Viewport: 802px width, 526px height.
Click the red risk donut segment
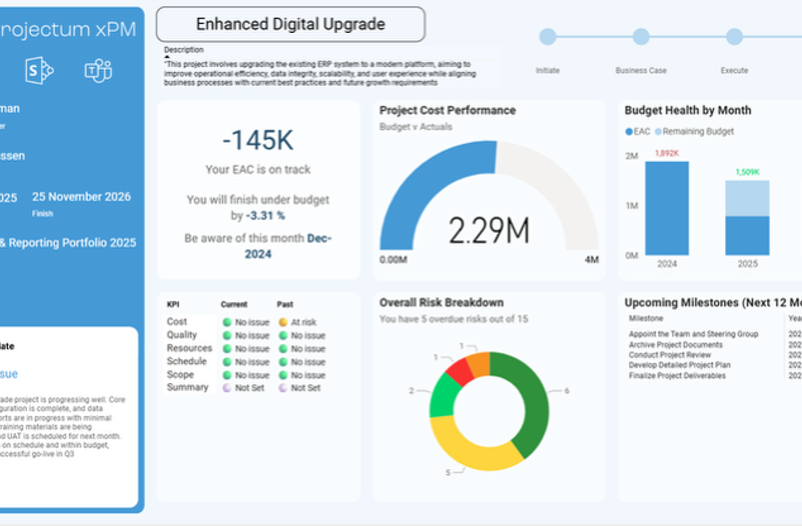(459, 372)
